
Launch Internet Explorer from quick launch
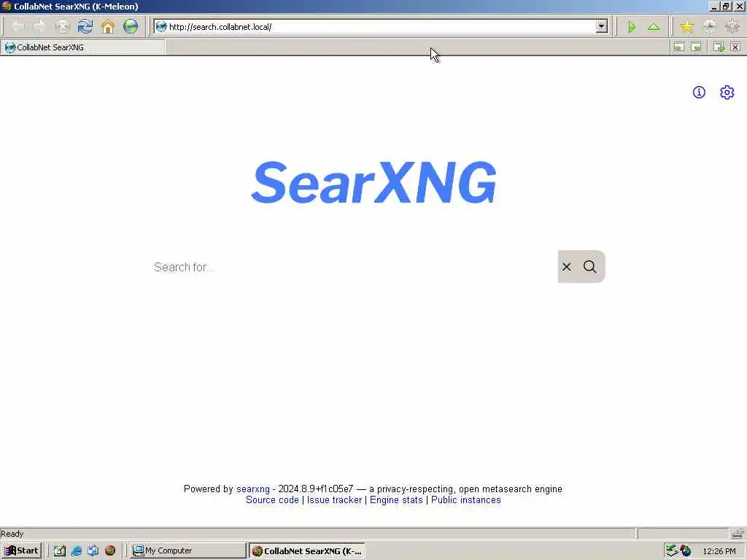pyautogui.click(x=76, y=551)
